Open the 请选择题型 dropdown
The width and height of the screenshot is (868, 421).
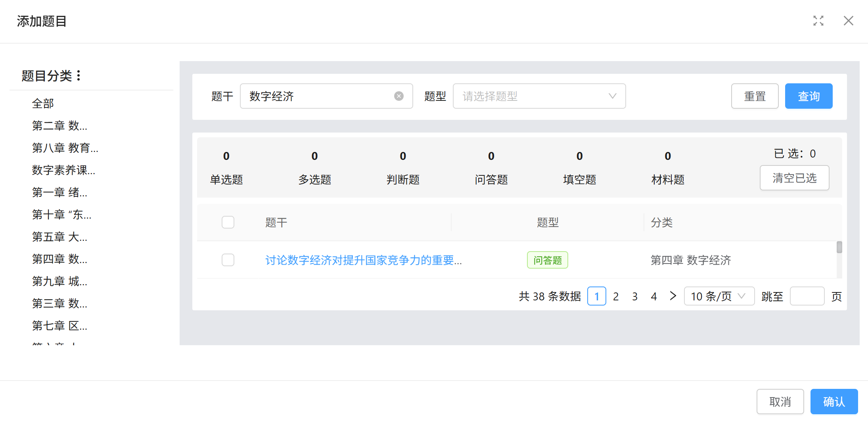tap(539, 96)
